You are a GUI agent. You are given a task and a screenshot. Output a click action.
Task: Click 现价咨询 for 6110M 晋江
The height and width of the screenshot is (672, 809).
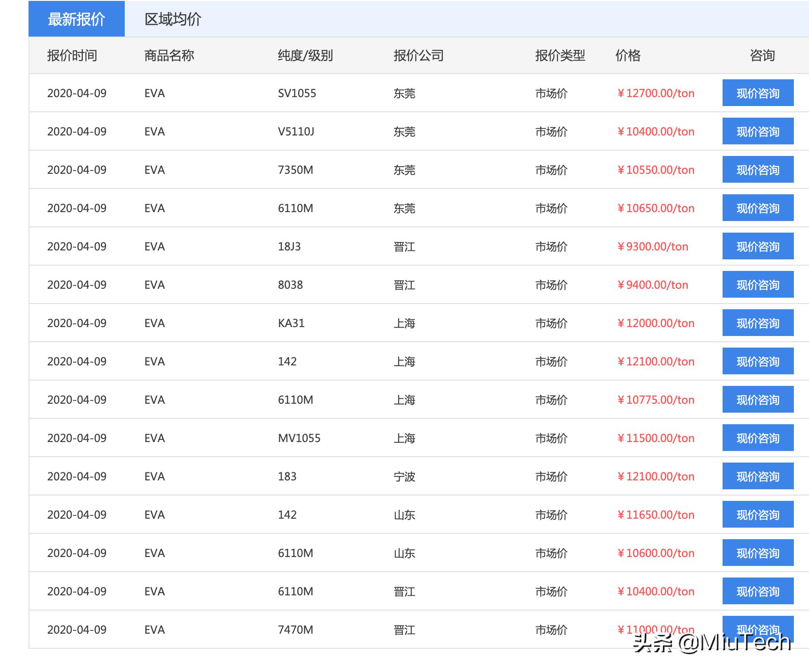click(x=758, y=591)
